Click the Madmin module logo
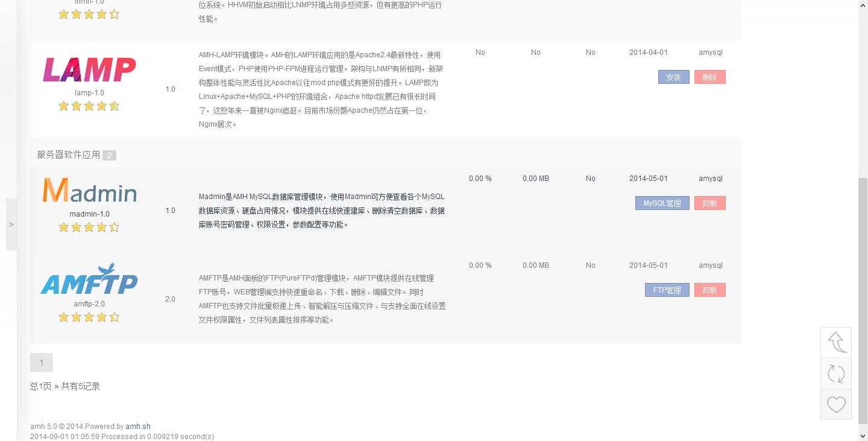The width and height of the screenshot is (868, 441). click(89, 191)
